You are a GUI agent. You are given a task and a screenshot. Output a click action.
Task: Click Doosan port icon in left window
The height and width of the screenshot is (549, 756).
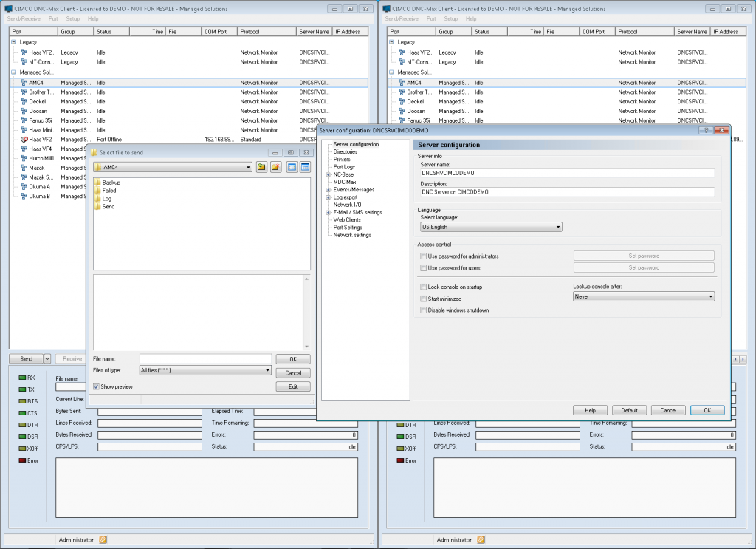point(24,111)
